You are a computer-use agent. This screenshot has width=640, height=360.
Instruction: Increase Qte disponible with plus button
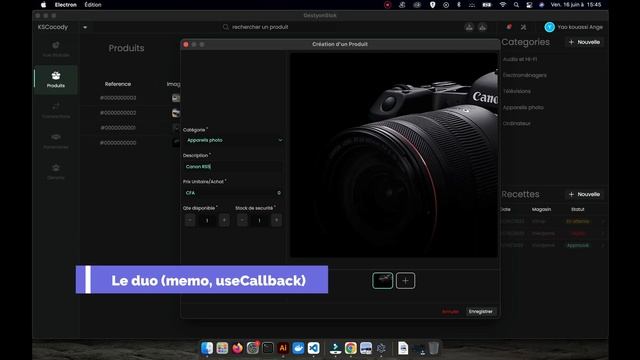[x=224, y=220]
